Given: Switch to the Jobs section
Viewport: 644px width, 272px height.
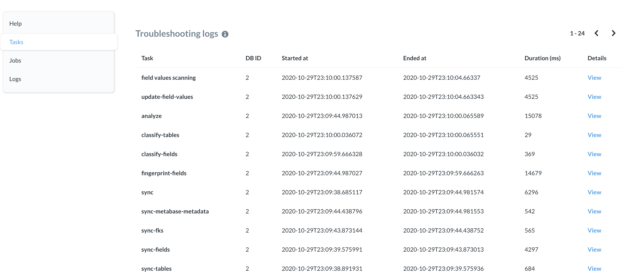Looking at the screenshot, I should pos(15,60).
